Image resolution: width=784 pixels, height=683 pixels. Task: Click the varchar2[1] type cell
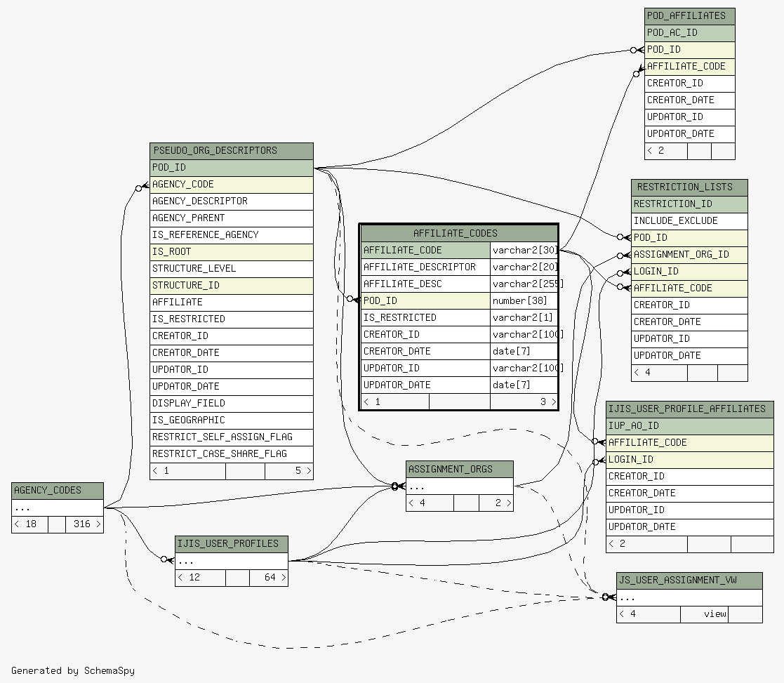tap(524, 318)
